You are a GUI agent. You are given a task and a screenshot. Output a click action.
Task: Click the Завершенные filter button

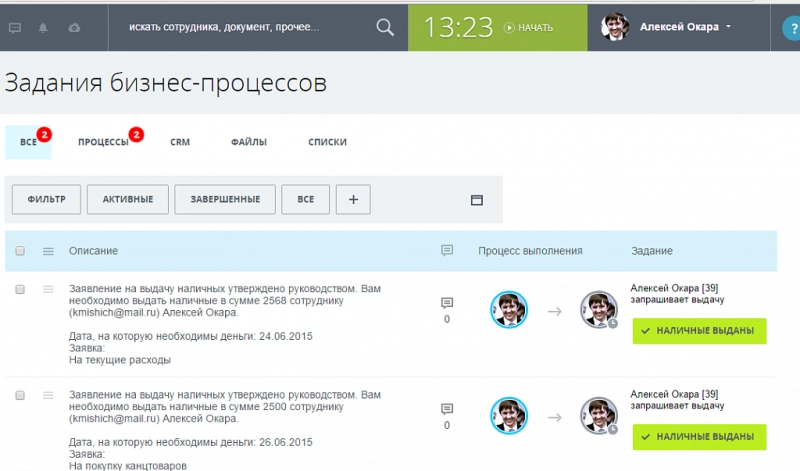click(x=224, y=199)
